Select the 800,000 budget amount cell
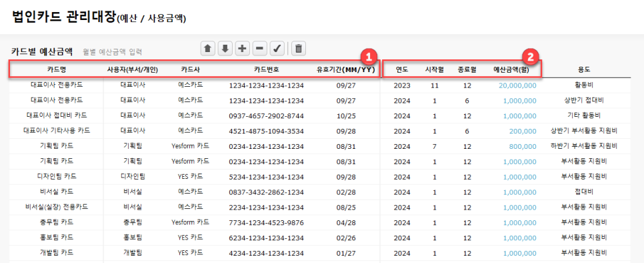Screen dimensions: 644x263 click(x=523, y=146)
